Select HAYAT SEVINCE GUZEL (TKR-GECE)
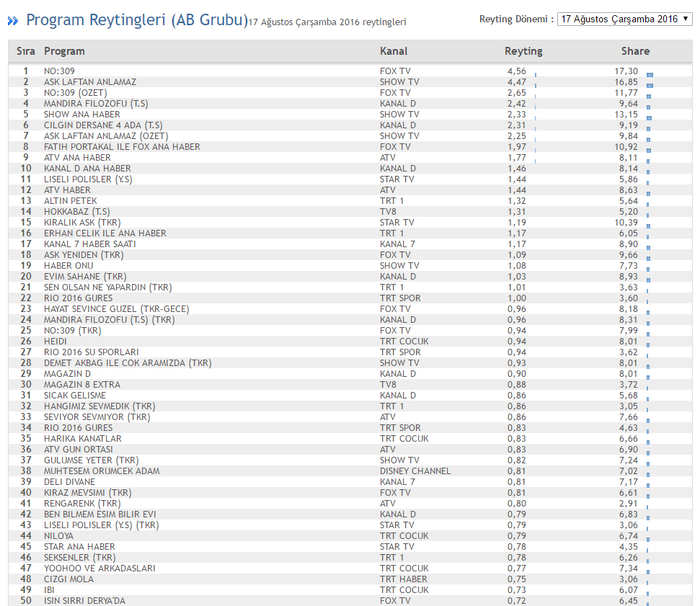Viewport: 700px width, 606px height. pyautogui.click(x=117, y=309)
